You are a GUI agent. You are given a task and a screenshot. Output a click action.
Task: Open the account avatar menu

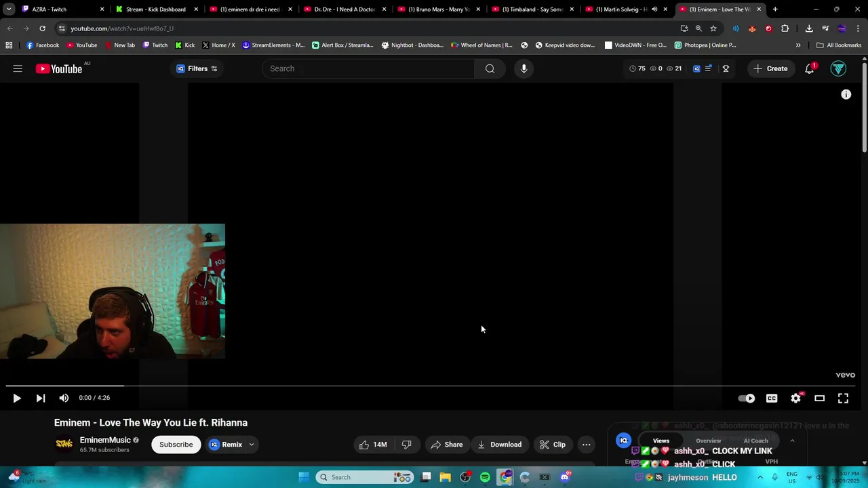tap(838, 68)
